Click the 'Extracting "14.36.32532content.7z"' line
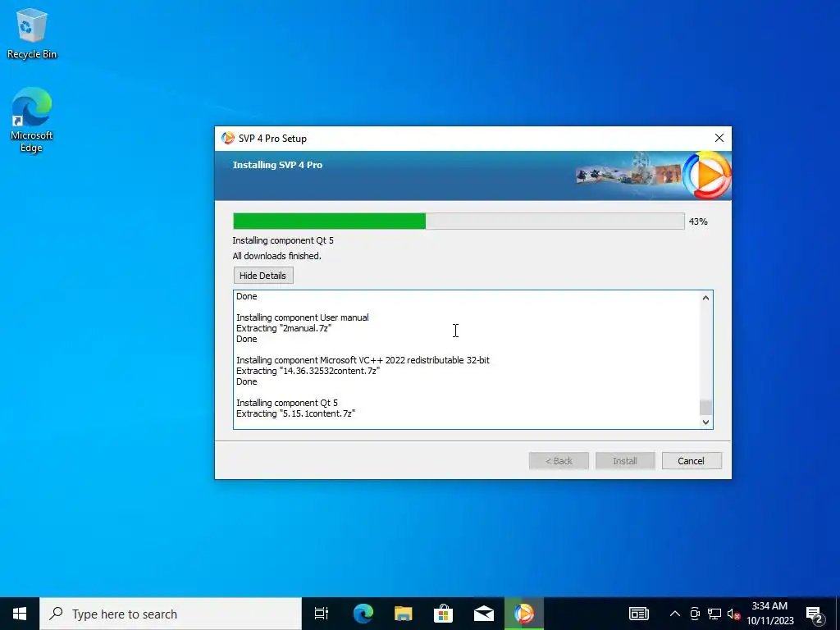840x630 pixels. click(x=308, y=371)
